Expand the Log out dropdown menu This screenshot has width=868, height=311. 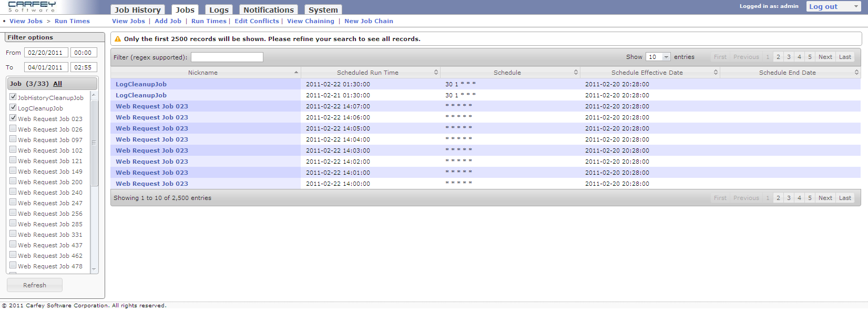pos(856,6)
